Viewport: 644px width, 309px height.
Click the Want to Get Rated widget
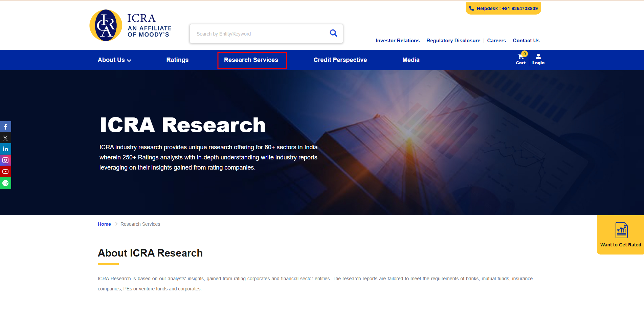click(x=621, y=235)
